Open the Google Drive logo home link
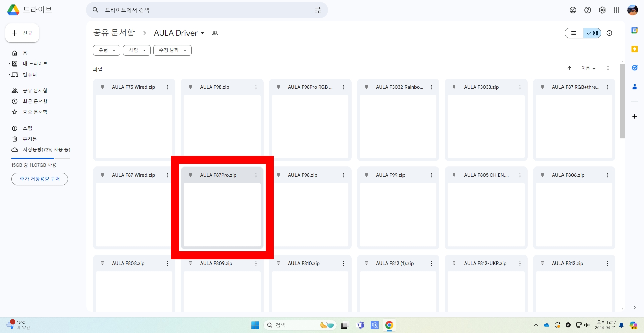The image size is (644, 333). pyautogui.click(x=30, y=10)
